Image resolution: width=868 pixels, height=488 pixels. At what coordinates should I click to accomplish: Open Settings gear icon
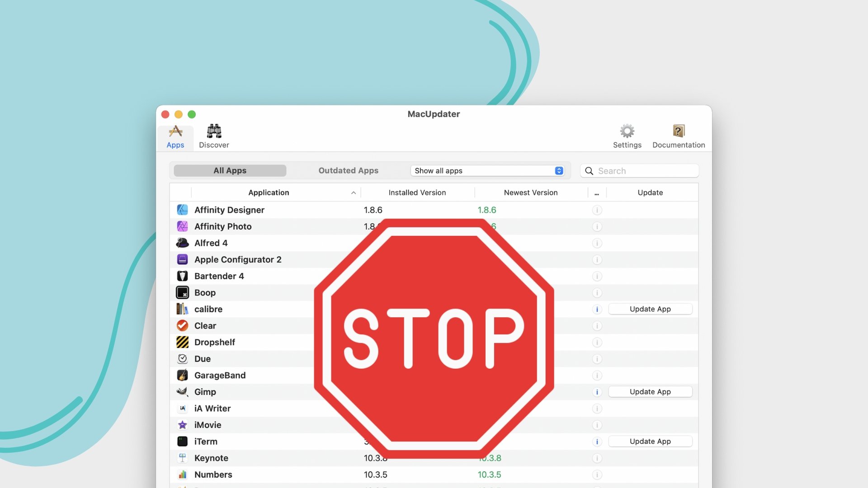pyautogui.click(x=627, y=131)
